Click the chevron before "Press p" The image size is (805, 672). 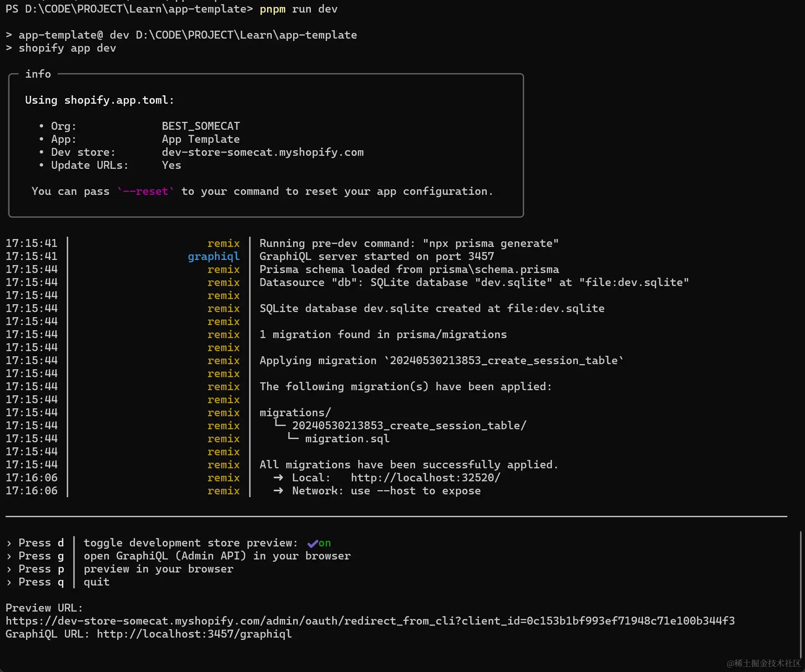[x=9, y=569]
